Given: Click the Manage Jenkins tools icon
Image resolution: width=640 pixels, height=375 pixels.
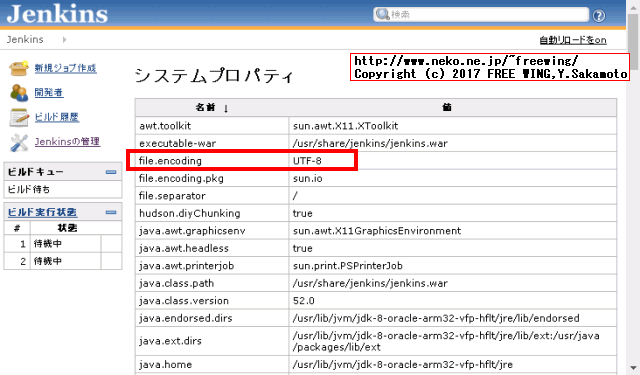Looking at the screenshot, I should (19, 142).
